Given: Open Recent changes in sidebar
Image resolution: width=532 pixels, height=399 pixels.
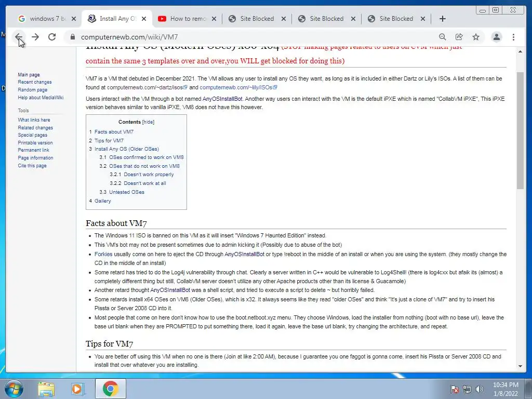Looking at the screenshot, I should click(35, 82).
